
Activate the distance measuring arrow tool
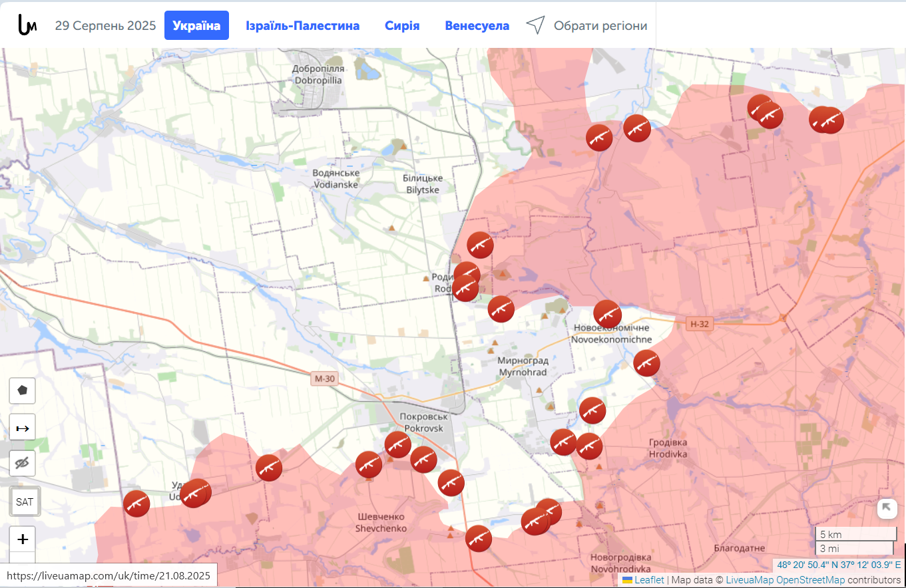(x=22, y=428)
